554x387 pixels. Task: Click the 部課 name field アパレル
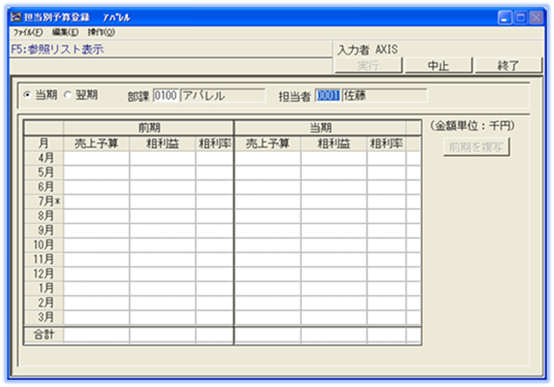[x=223, y=95]
